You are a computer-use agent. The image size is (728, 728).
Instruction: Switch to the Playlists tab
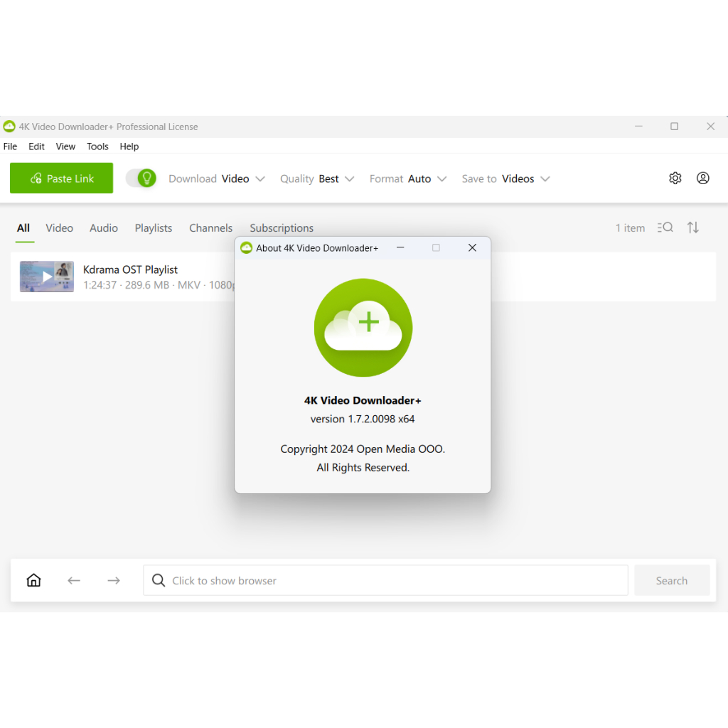click(x=154, y=228)
